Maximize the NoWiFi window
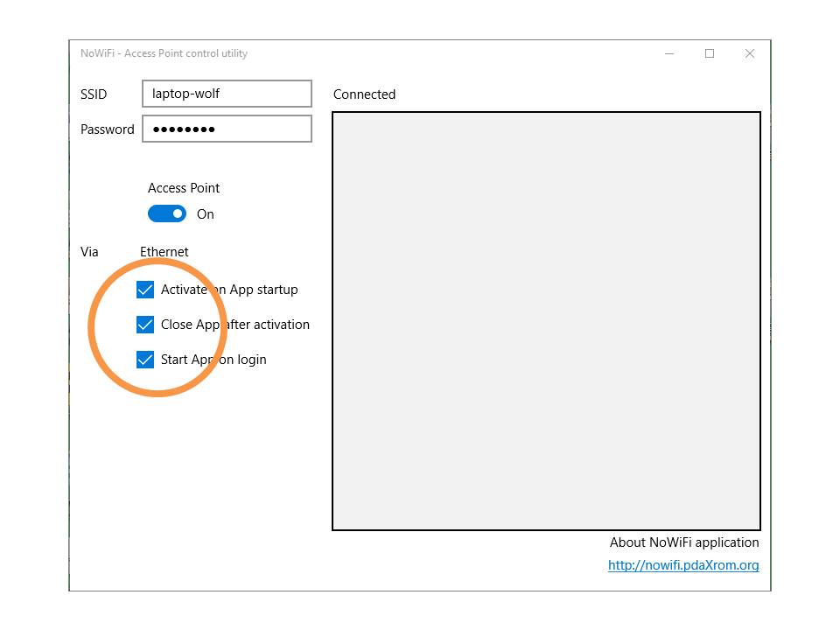Image resolution: width=840 pixels, height=630 pixels. (710, 53)
